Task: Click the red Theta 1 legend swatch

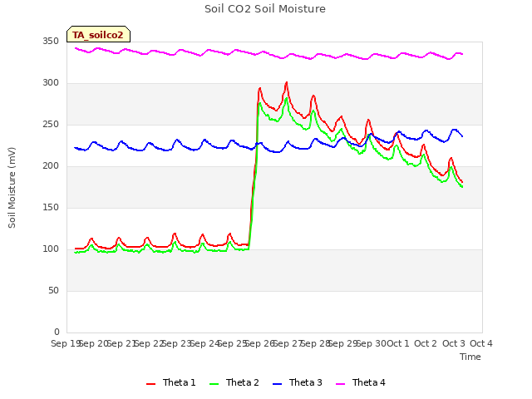Action: [x=150, y=384]
